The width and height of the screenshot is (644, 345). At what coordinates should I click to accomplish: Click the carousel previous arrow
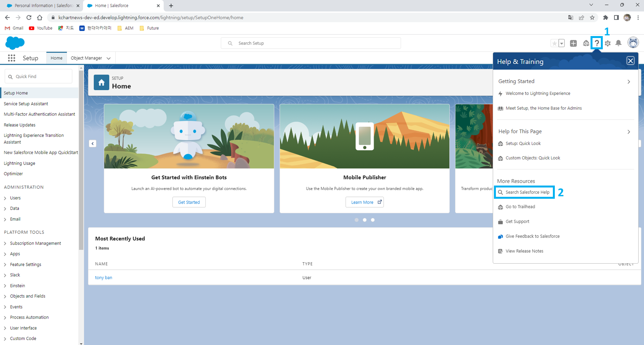(x=92, y=144)
